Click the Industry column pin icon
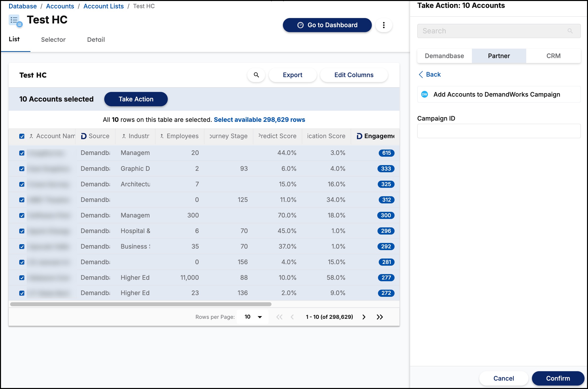The image size is (588, 389). pos(124,136)
